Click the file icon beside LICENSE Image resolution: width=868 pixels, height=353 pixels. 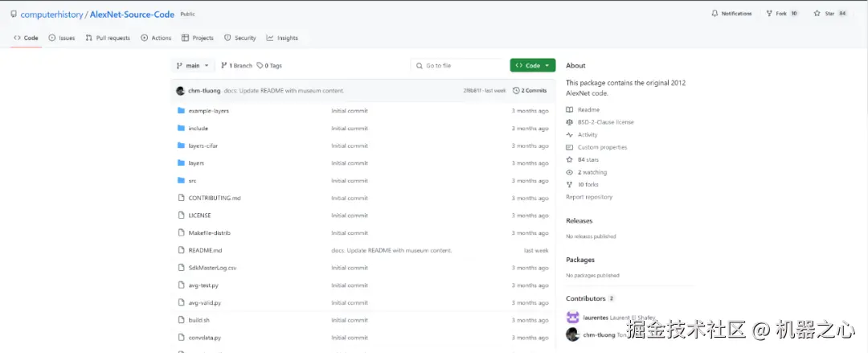tap(181, 215)
